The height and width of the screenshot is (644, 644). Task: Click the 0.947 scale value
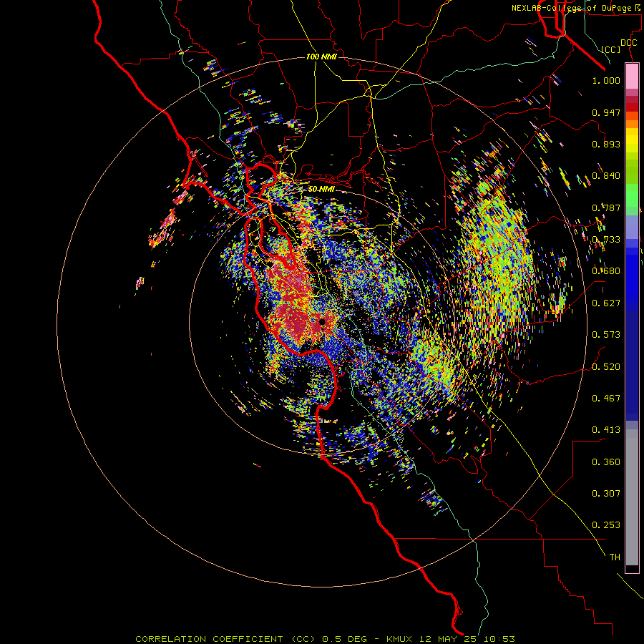tap(606, 112)
